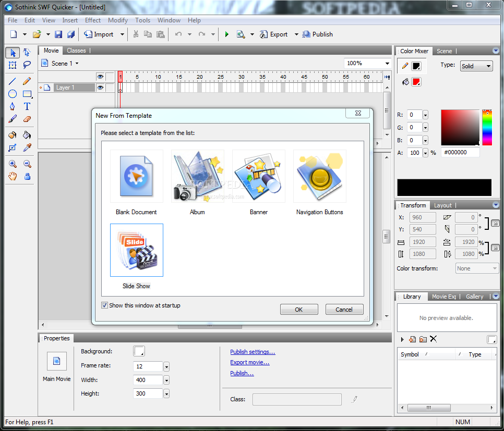
Task: Add new symbol in Library panel
Action: 412,339
